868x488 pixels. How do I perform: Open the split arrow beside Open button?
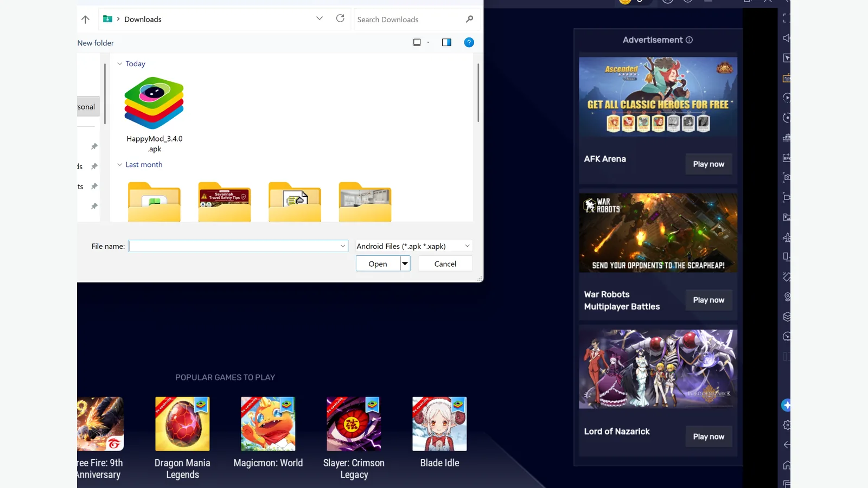(405, 264)
